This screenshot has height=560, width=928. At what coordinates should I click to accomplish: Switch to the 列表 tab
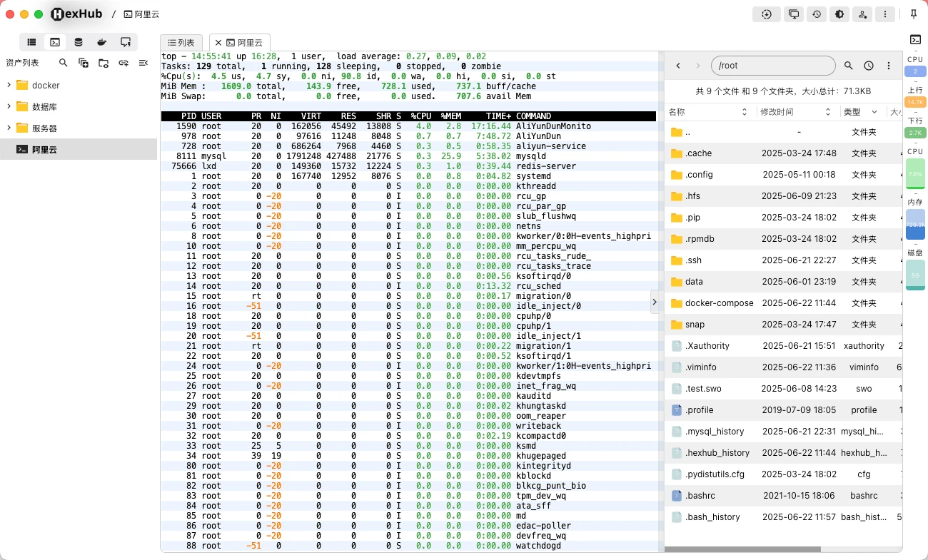coord(181,42)
